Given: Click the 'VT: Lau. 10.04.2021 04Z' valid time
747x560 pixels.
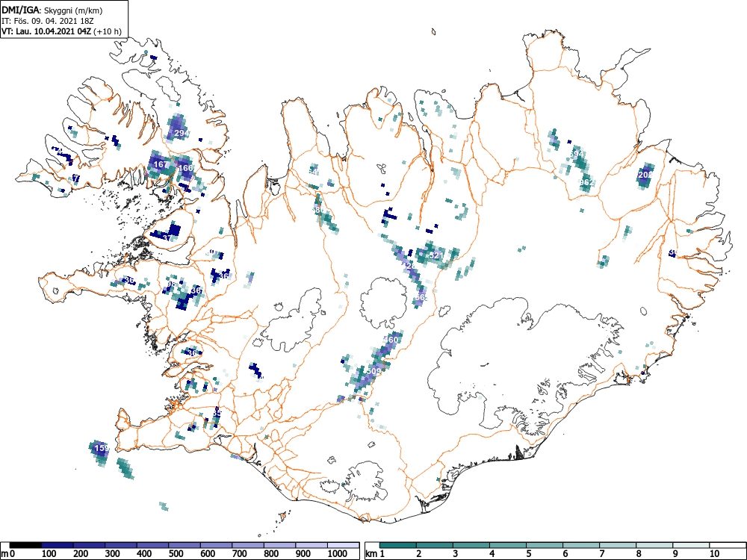Looking at the screenshot, I should click(x=47, y=32).
